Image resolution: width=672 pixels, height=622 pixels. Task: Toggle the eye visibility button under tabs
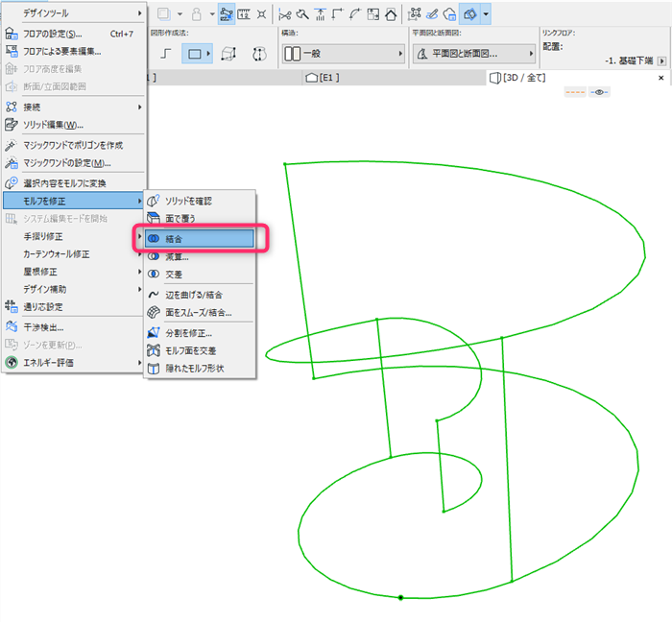pyautogui.click(x=599, y=92)
